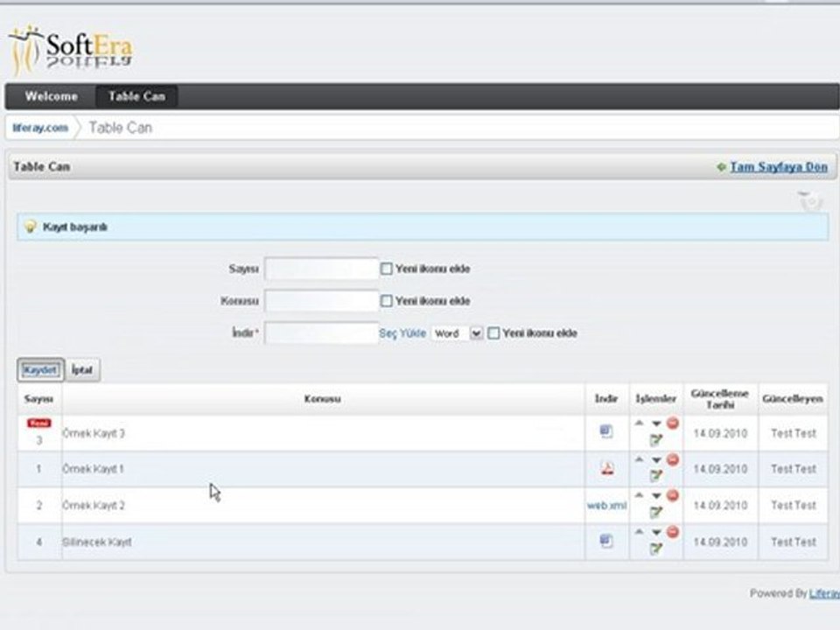Move Örnek Kayıt 3 row up
The width and height of the screenshot is (840, 630).
click(x=639, y=423)
